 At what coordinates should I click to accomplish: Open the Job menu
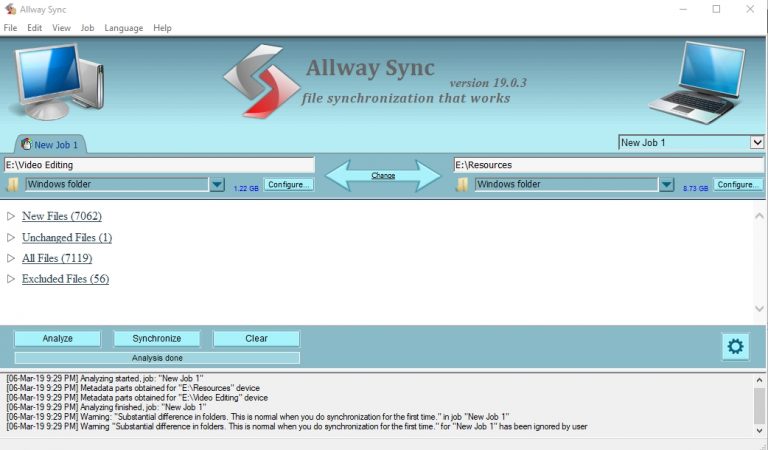pos(87,28)
